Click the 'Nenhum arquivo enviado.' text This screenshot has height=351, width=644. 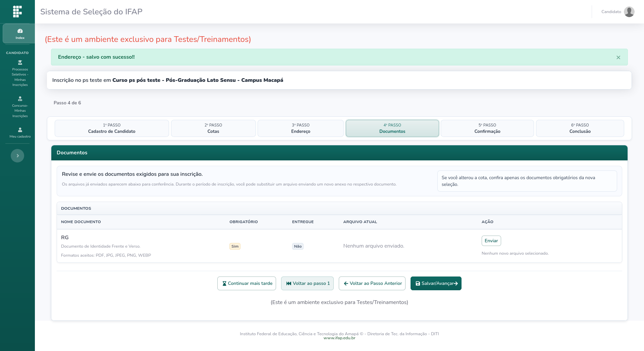374,246
